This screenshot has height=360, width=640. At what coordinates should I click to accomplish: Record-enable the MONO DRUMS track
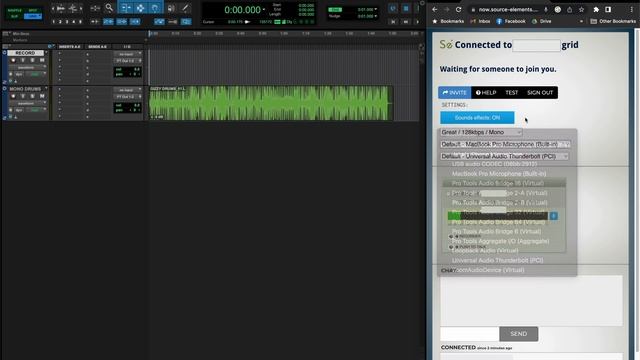(13, 96)
